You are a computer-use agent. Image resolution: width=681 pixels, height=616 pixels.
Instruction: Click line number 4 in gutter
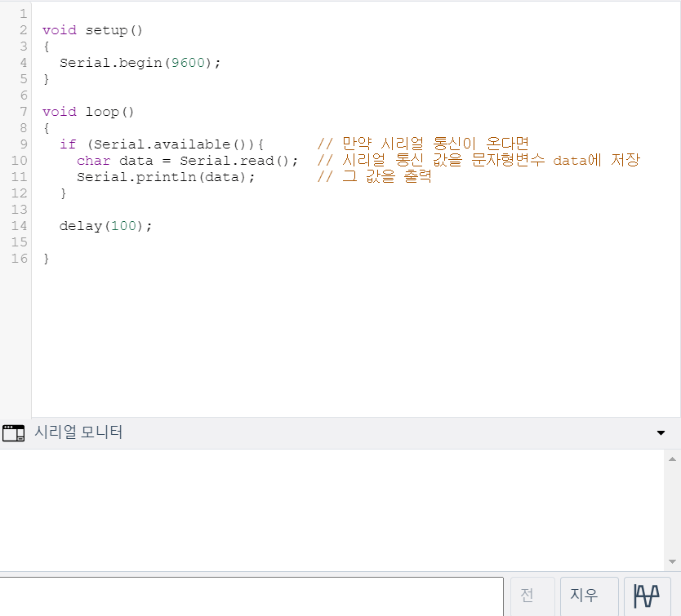pos(24,63)
